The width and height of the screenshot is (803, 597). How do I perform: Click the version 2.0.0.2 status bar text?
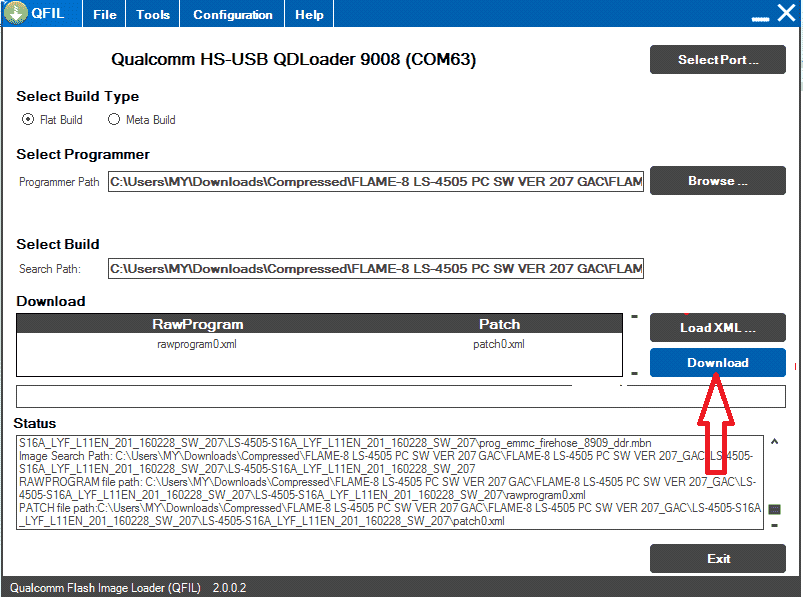point(229,587)
